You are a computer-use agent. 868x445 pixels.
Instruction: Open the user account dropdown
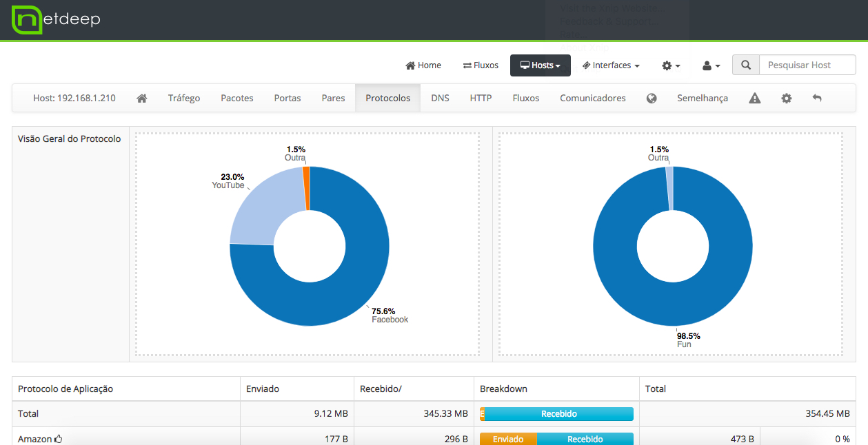pos(711,65)
